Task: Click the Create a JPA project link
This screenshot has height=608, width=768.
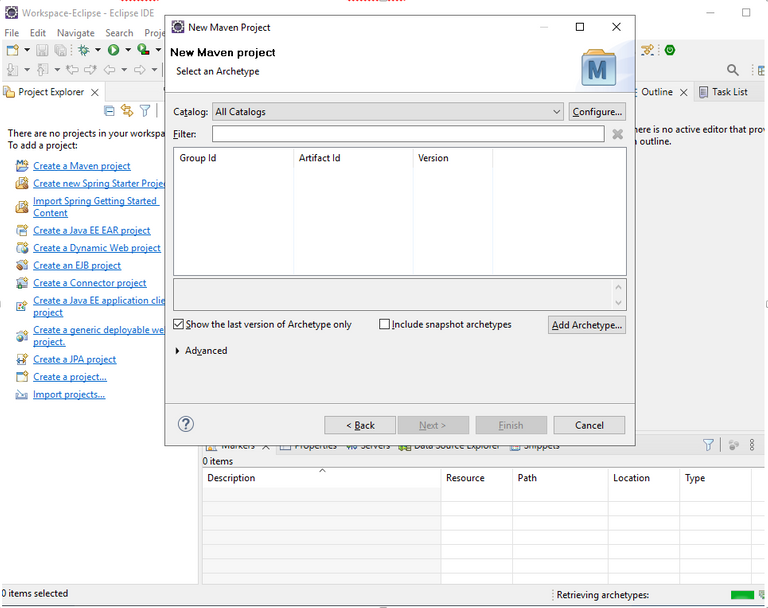Action: click(74, 360)
